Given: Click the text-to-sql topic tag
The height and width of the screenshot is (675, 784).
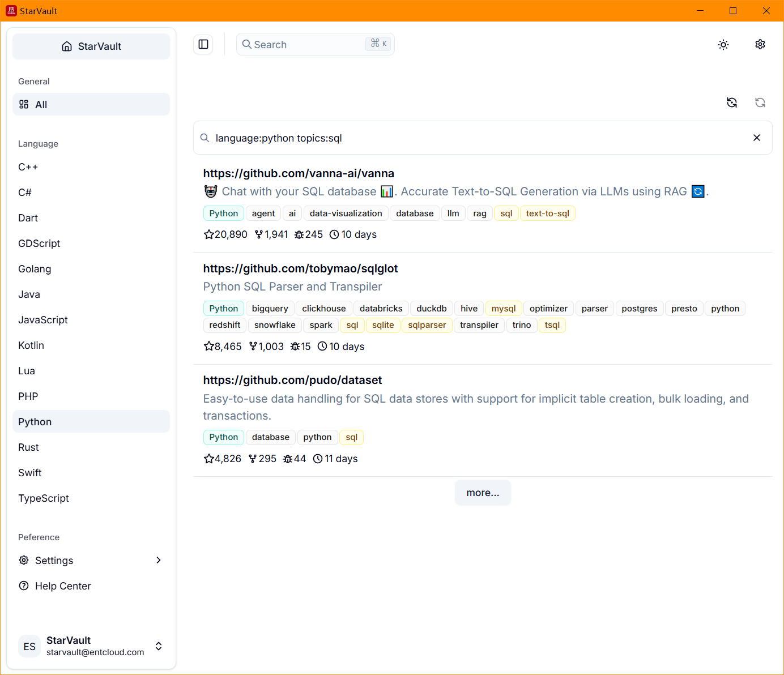Looking at the screenshot, I should (547, 213).
